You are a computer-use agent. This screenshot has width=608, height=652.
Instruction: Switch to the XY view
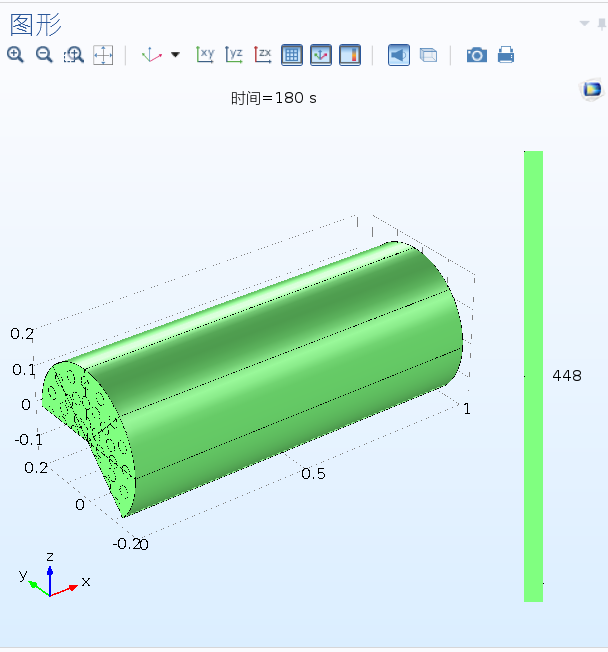(x=205, y=55)
